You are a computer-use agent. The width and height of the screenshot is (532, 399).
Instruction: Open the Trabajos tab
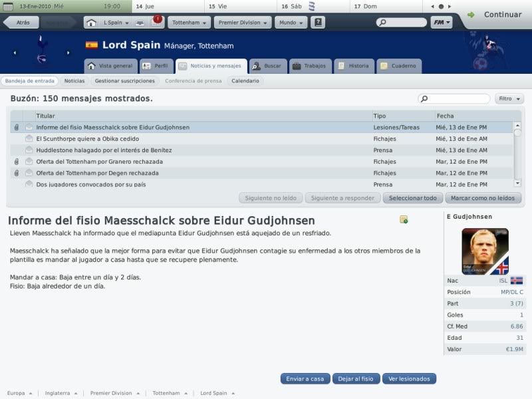point(310,66)
